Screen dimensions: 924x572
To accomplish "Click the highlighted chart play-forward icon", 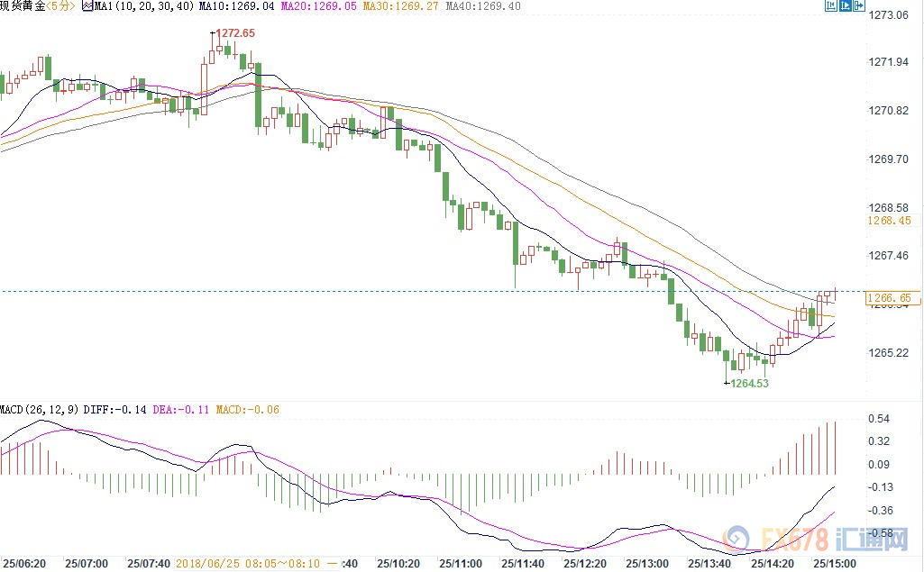I will (845, 6).
